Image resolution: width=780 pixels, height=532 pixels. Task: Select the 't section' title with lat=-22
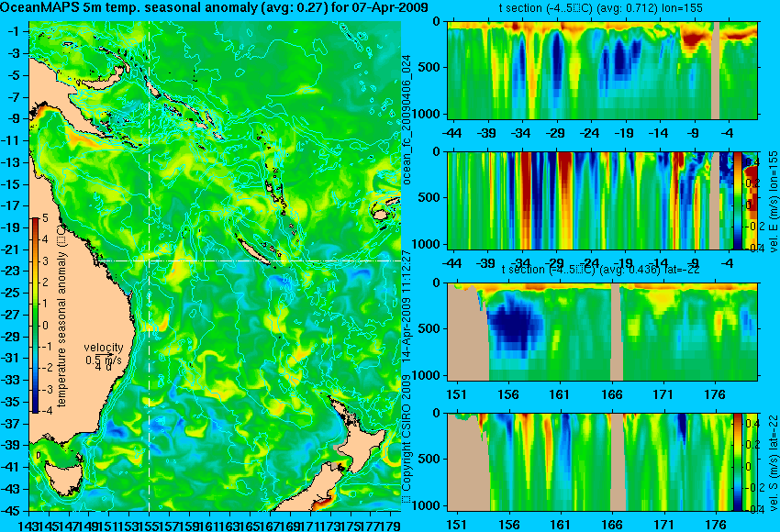(x=601, y=270)
